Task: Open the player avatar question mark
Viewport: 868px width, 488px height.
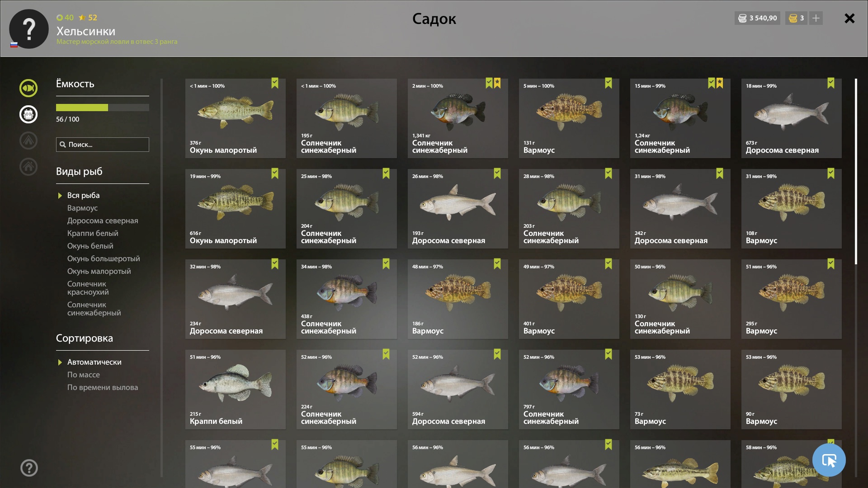Action: [x=29, y=29]
